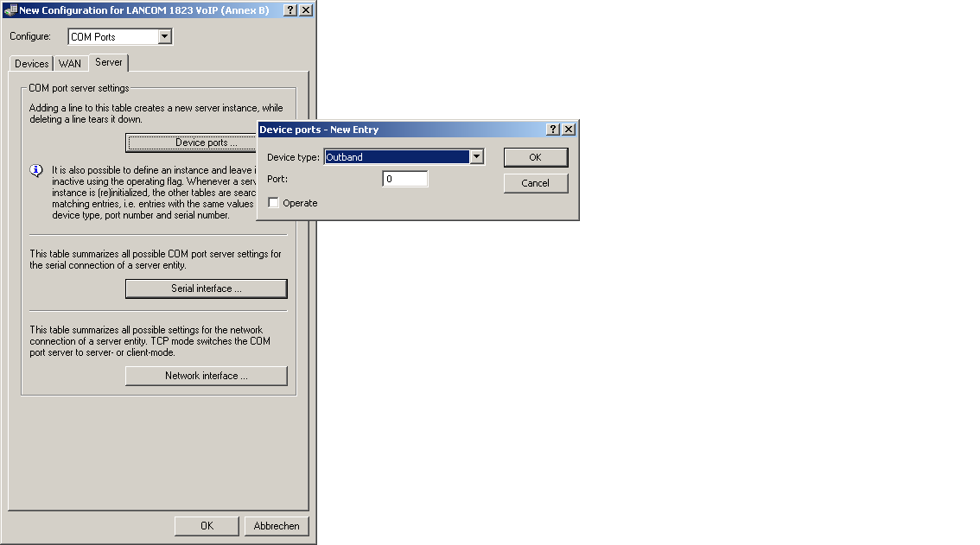Close the Device ports New Entry dialog
Image resolution: width=980 pixels, height=545 pixels.
coord(568,130)
